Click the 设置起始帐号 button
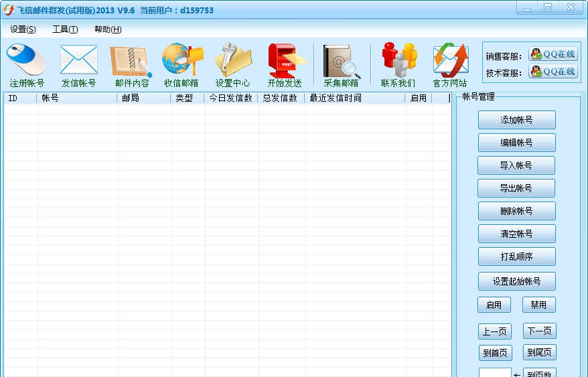This screenshot has width=588, height=377. (517, 281)
